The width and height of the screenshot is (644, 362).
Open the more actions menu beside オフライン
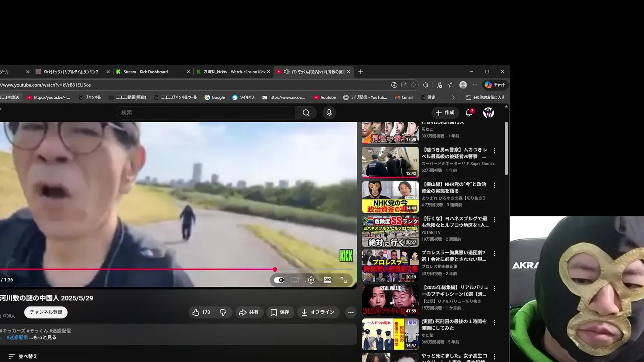pyautogui.click(x=351, y=312)
